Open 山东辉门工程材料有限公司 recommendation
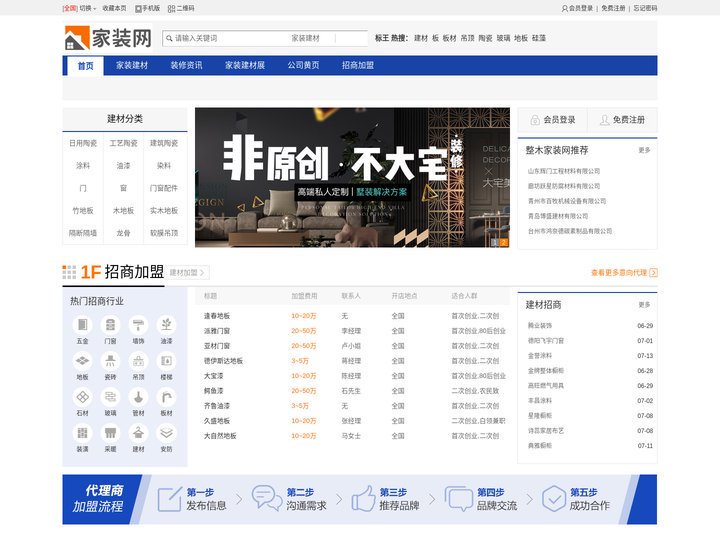This screenshot has width=720, height=540. coord(564,171)
